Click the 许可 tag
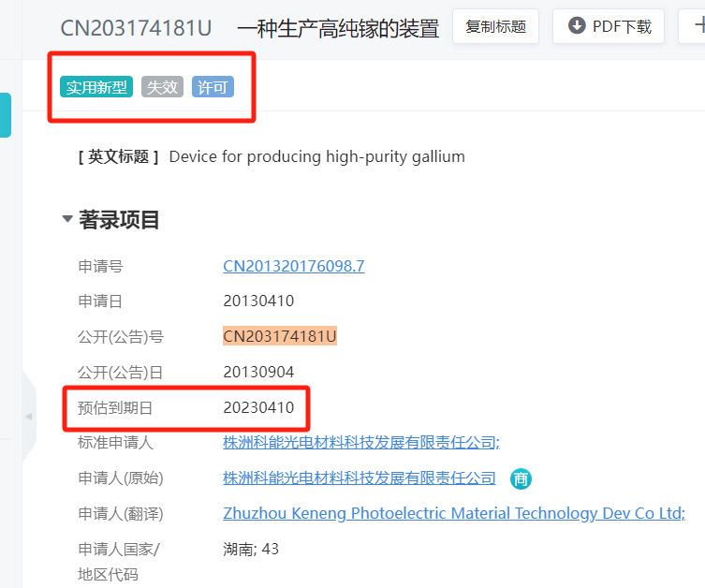This screenshot has height=588, width=705. coord(213,87)
